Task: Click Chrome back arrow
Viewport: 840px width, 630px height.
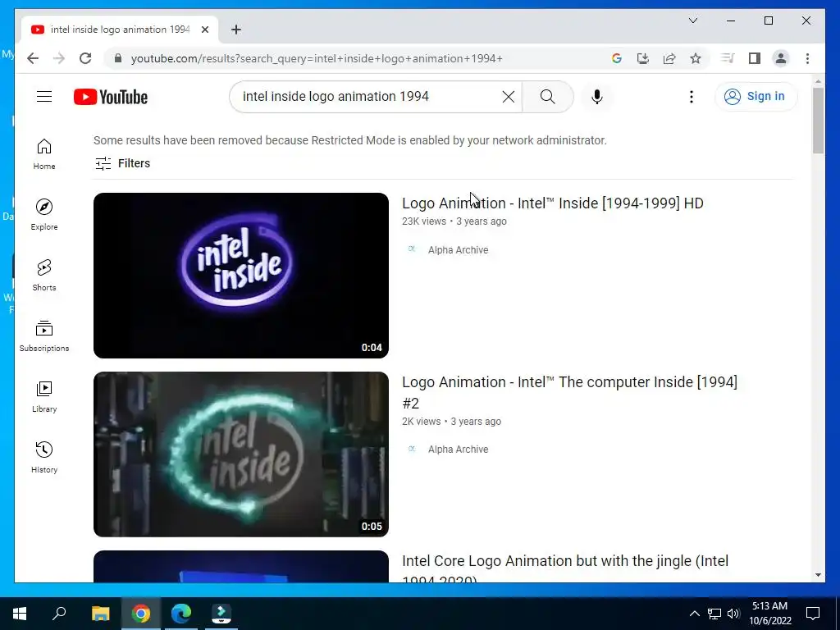Action: 33,58
